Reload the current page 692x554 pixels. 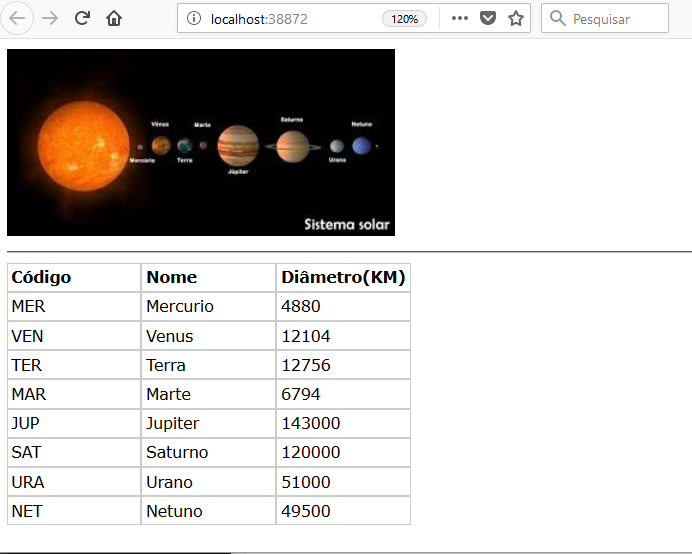(x=82, y=18)
